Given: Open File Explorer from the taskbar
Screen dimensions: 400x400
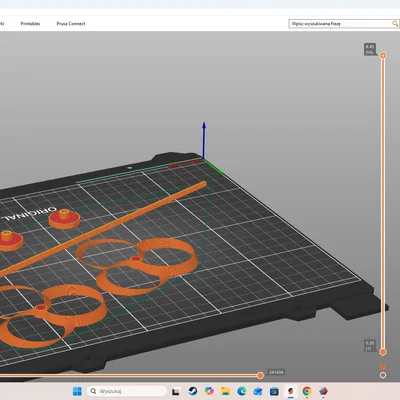Looking at the screenshot, I should [x=225, y=391].
